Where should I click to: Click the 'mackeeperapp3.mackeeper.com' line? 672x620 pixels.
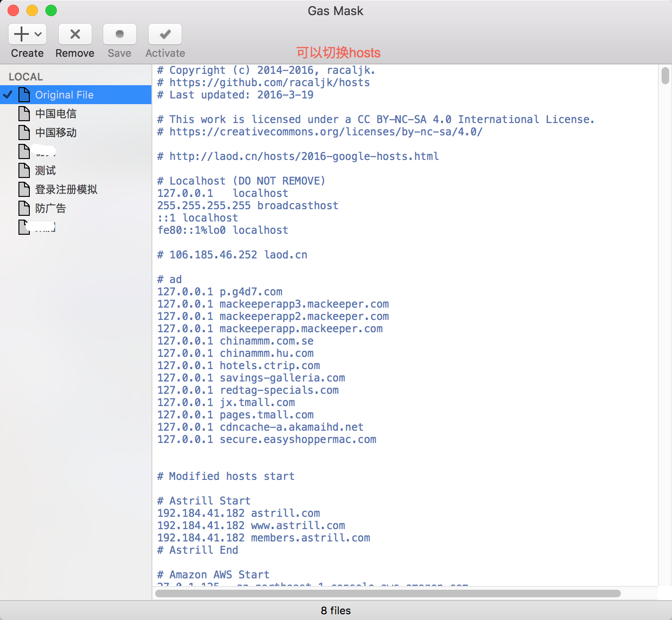pyautogui.click(x=273, y=304)
